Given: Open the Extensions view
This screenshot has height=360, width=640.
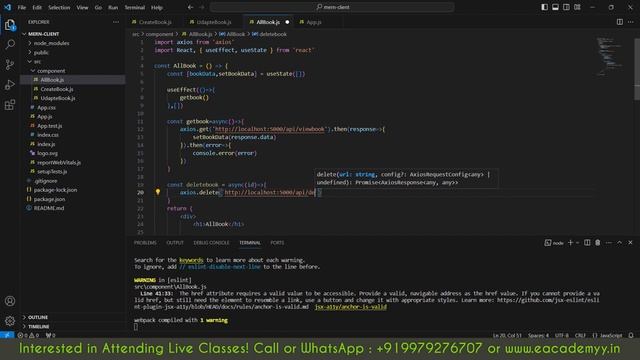Looking at the screenshot, I should click(10, 105).
